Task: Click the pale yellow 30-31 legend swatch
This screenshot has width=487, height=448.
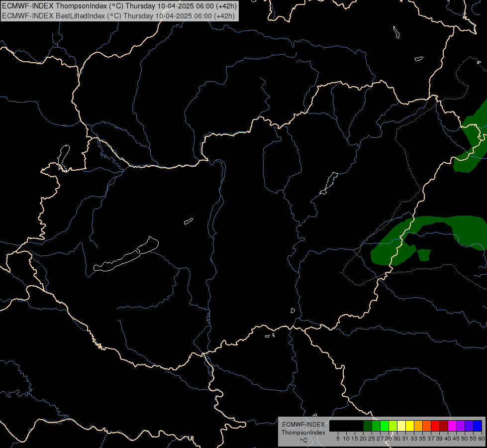Action: [x=401, y=426]
